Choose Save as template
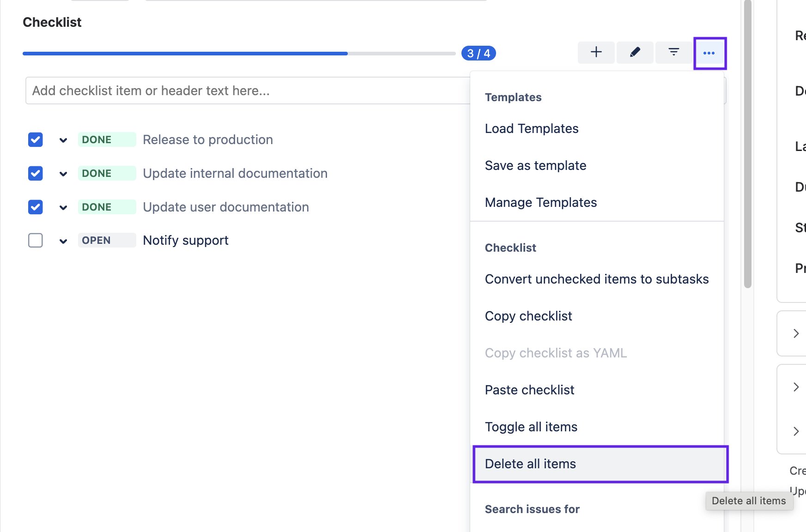 535,165
